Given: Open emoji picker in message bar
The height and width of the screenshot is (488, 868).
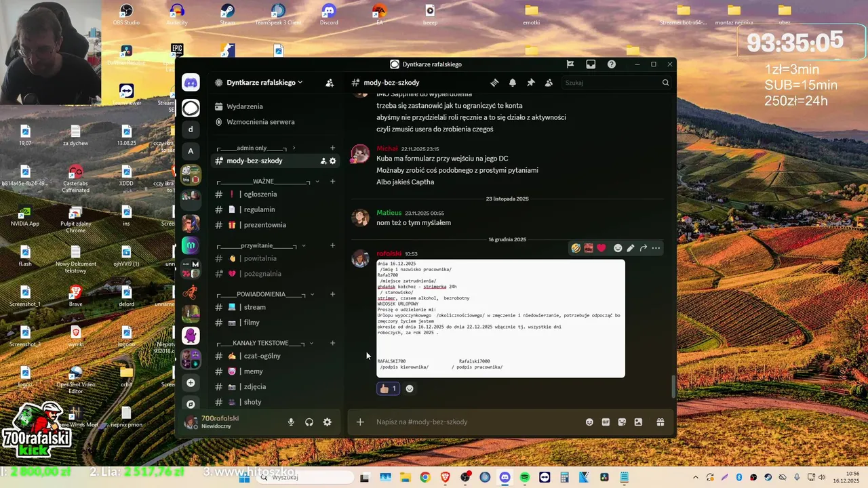Looking at the screenshot, I should click(589, 422).
